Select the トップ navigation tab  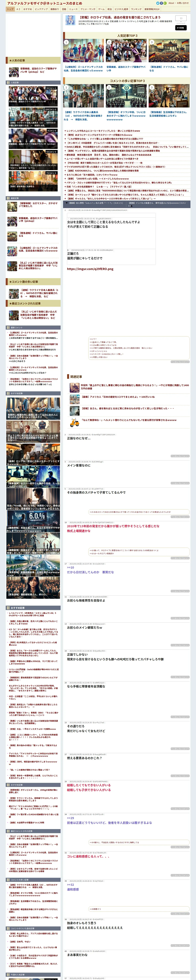(x=10, y=9)
